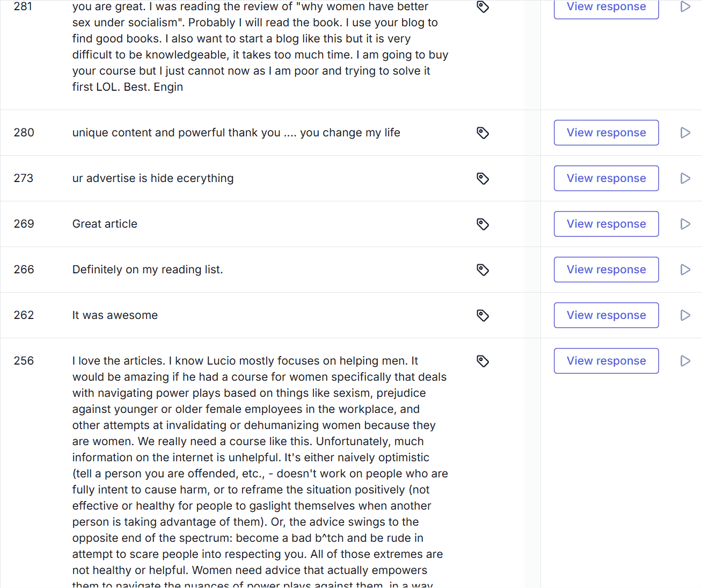The image size is (702, 588).
Task: Open tag options for response 266
Action: 482,270
